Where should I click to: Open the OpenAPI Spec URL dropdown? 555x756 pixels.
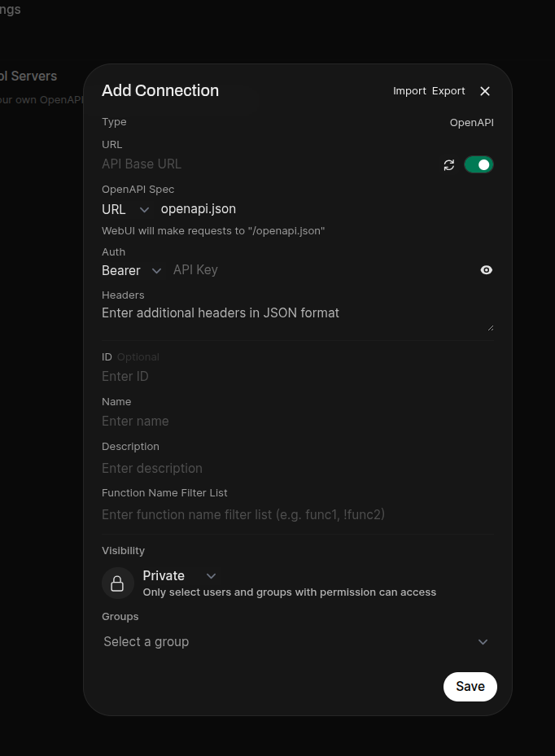[x=125, y=210]
